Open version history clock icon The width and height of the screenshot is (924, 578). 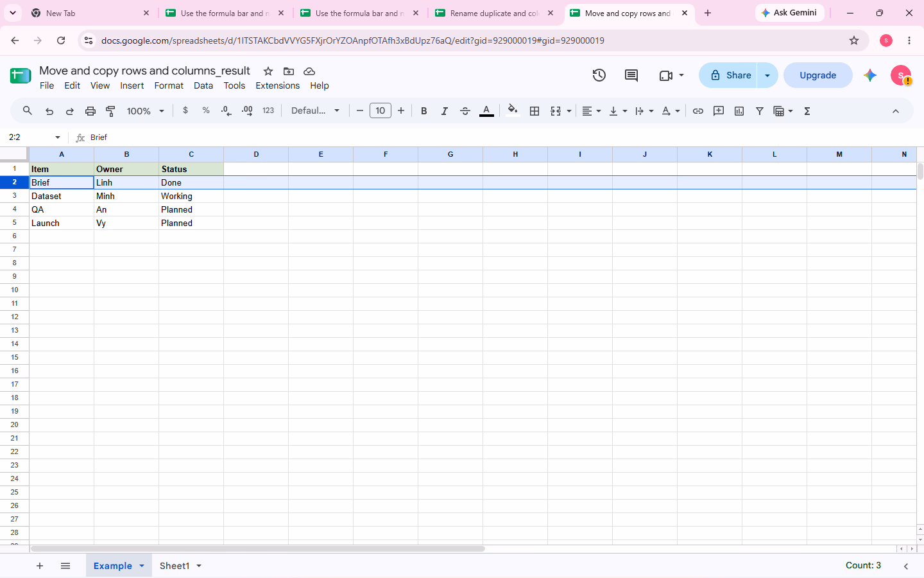click(599, 75)
